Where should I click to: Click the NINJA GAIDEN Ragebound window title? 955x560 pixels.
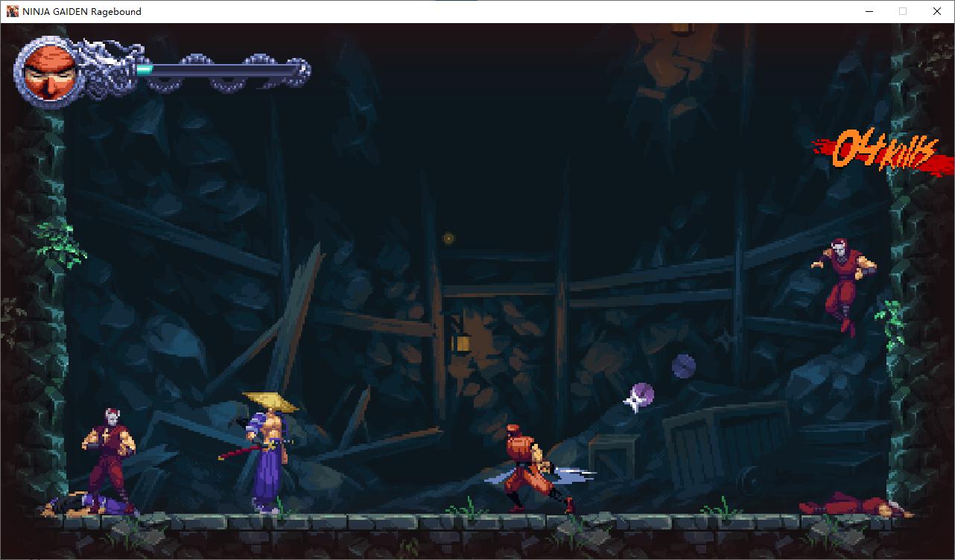pyautogui.click(x=82, y=11)
